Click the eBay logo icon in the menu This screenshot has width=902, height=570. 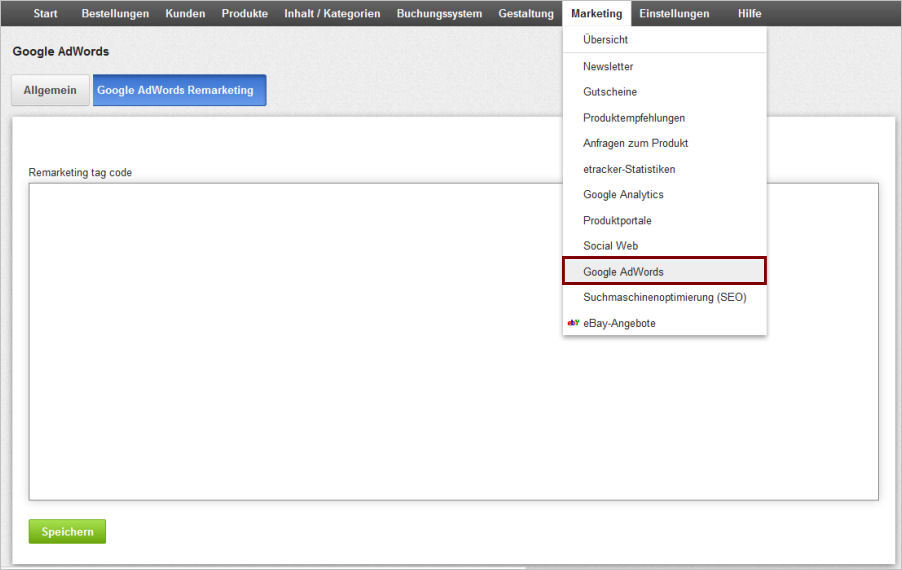pyautogui.click(x=573, y=323)
